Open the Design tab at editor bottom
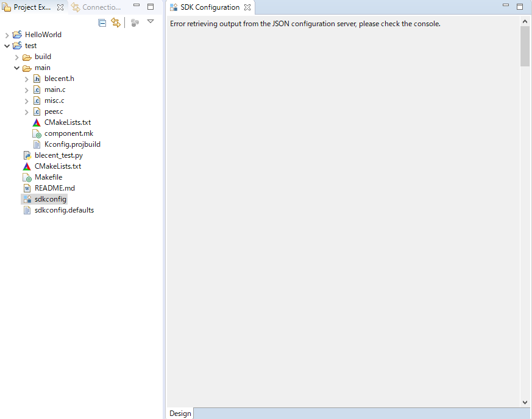 (180, 414)
